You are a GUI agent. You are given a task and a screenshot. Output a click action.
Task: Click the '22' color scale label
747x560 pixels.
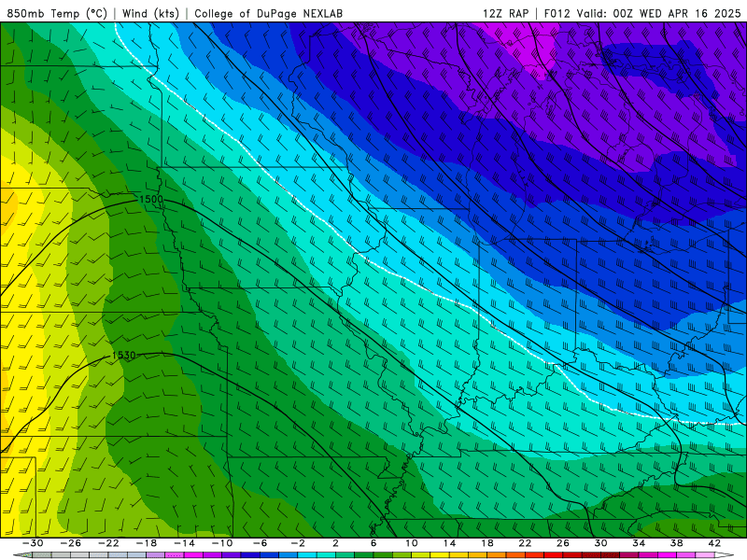click(x=525, y=543)
